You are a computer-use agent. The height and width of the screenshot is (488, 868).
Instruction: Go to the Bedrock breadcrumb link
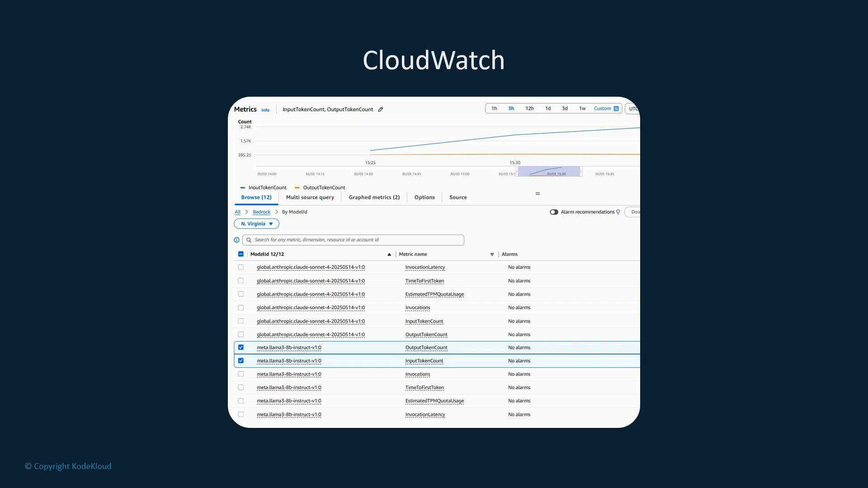261,212
